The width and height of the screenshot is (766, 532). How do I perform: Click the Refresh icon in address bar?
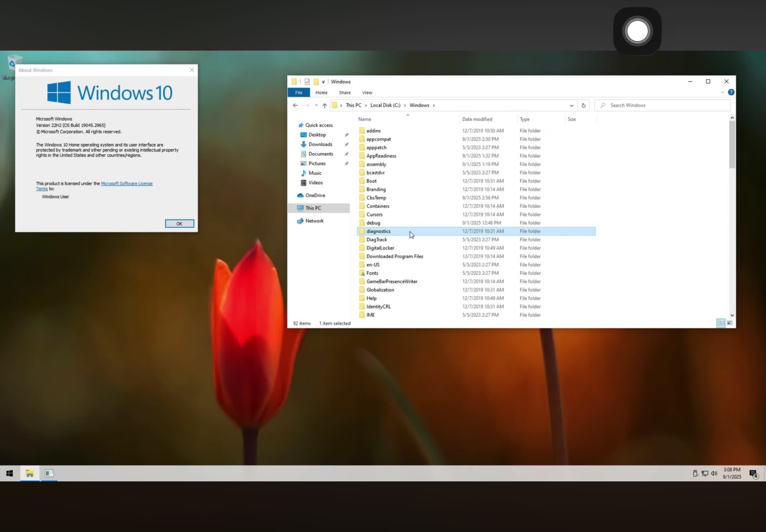(584, 105)
